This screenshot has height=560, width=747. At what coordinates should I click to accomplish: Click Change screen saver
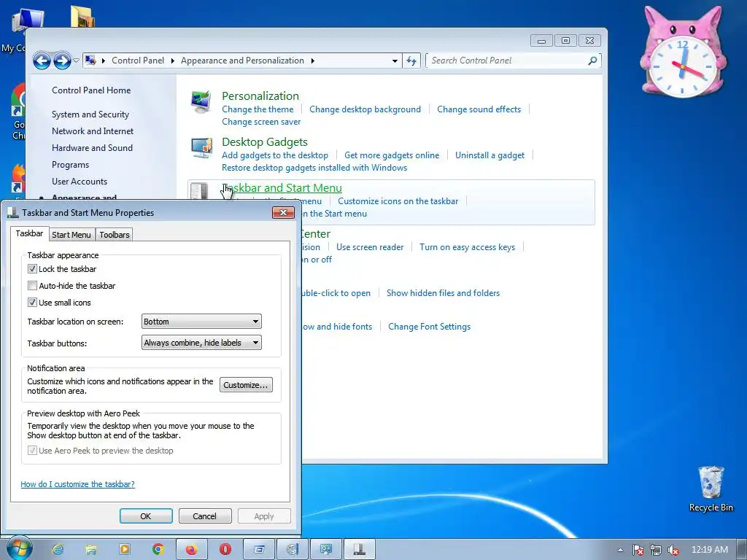point(261,122)
